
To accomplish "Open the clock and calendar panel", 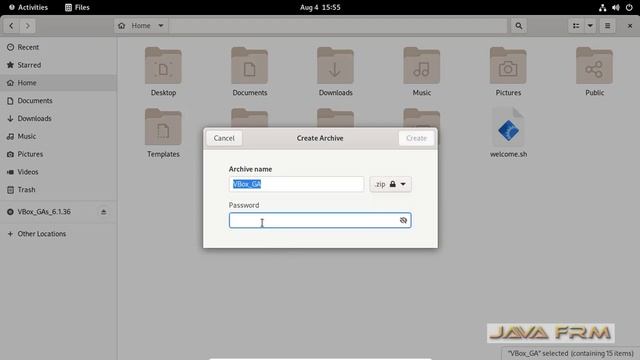I will click(x=320, y=7).
